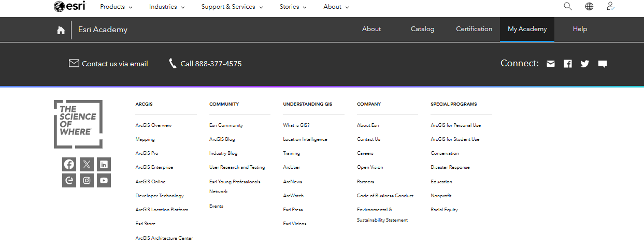
Task: Expand the Products dropdown menu
Action: 116,7
